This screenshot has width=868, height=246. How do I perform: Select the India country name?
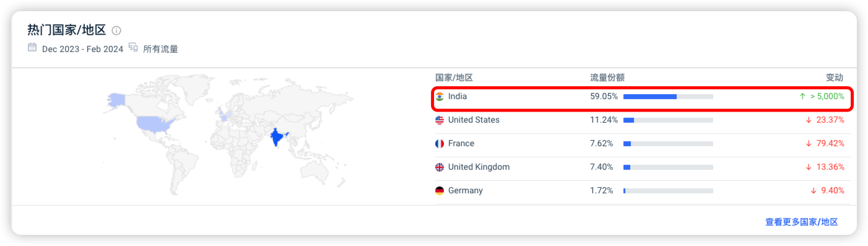[x=458, y=97]
